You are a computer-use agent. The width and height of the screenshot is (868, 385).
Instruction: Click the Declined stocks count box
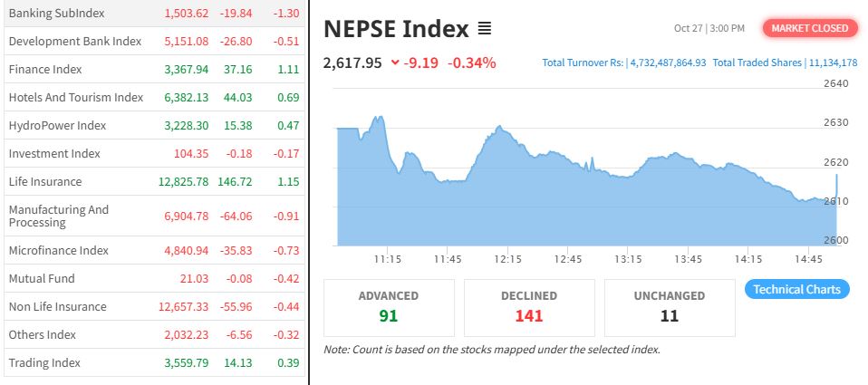click(x=529, y=306)
